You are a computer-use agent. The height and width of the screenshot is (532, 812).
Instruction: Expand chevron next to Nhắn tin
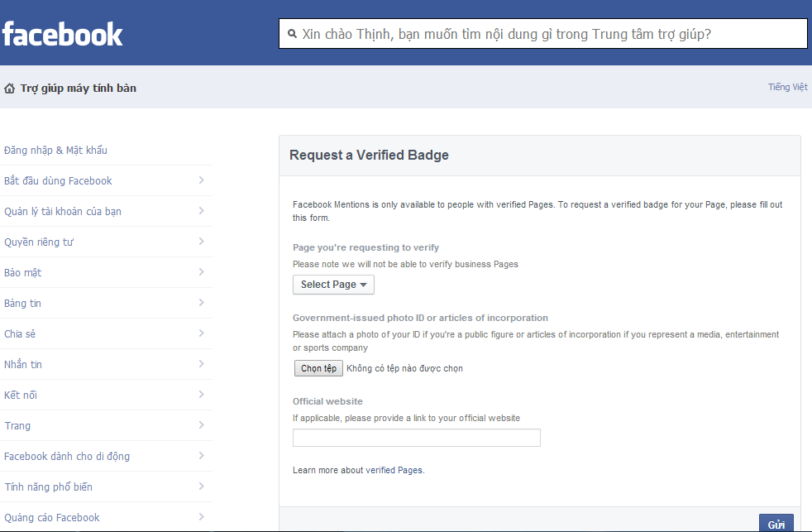202,364
